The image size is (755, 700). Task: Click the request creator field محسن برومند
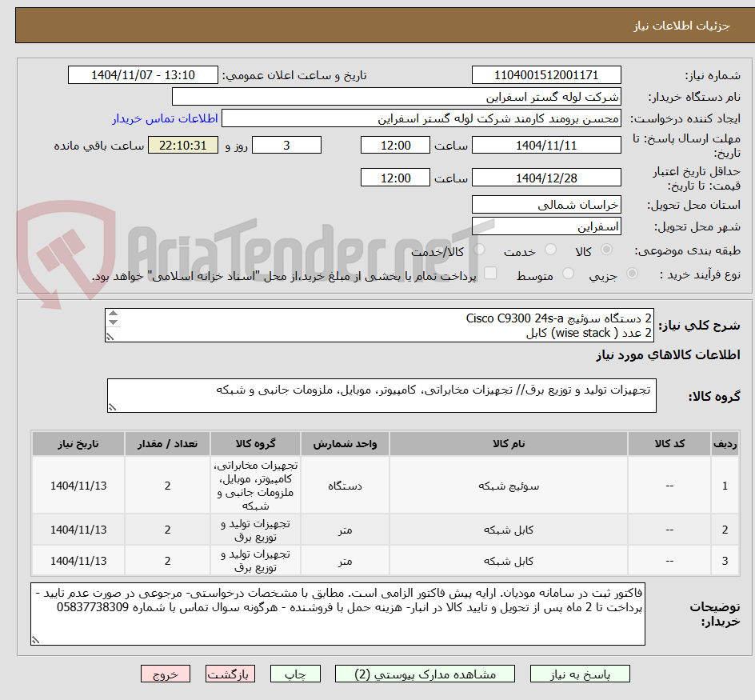(x=421, y=118)
